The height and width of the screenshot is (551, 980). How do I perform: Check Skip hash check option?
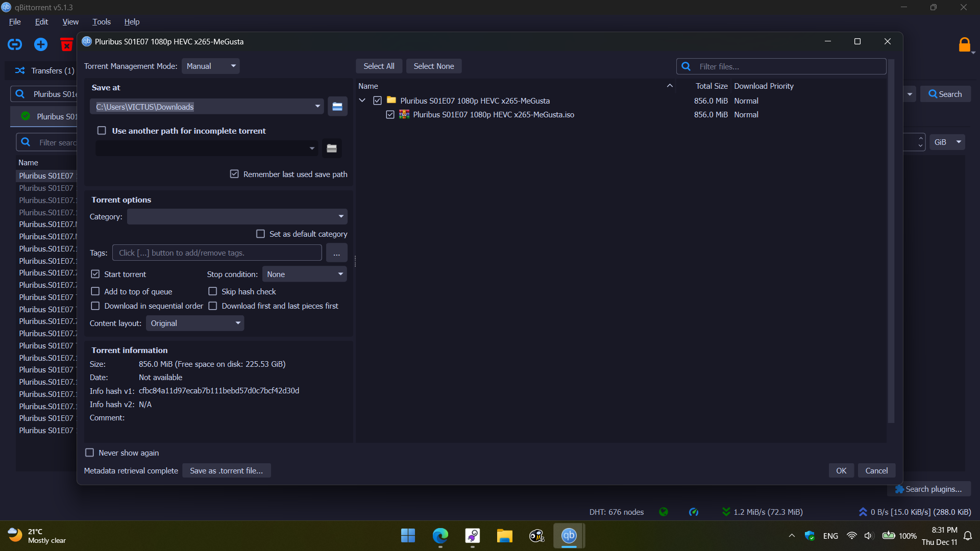point(213,291)
